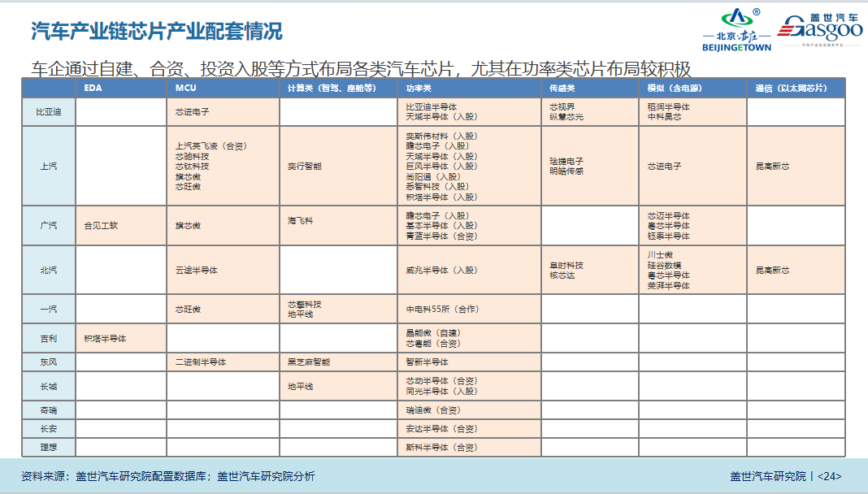Image resolution: width=868 pixels, height=494 pixels.
Task: Select the 上汽 row label
Action: (x=49, y=166)
